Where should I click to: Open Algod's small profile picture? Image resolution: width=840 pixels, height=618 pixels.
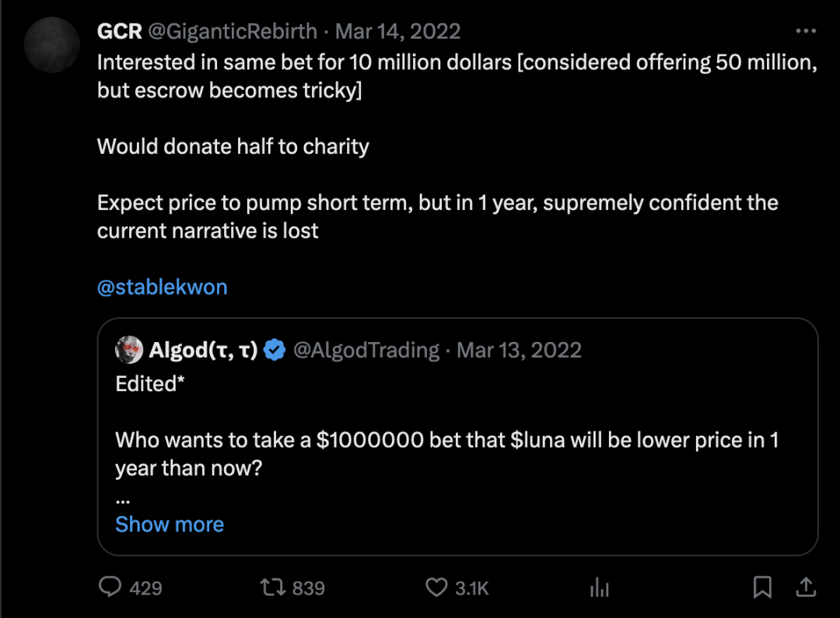click(129, 351)
